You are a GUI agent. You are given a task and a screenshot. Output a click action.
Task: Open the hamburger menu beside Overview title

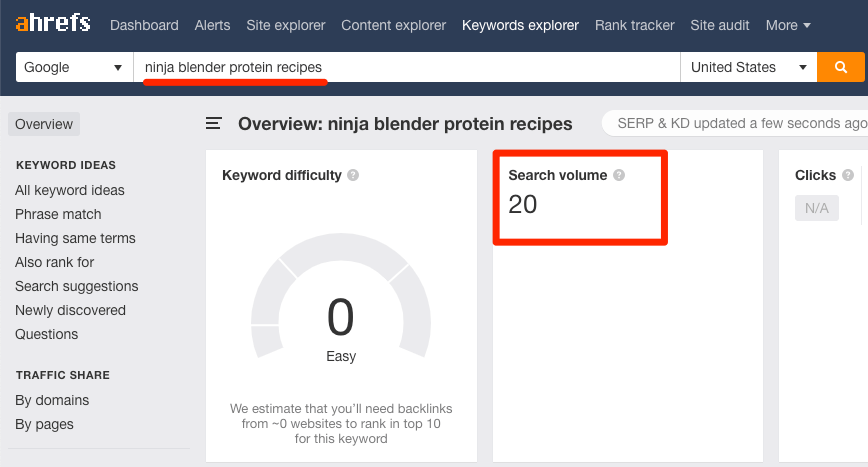point(214,123)
